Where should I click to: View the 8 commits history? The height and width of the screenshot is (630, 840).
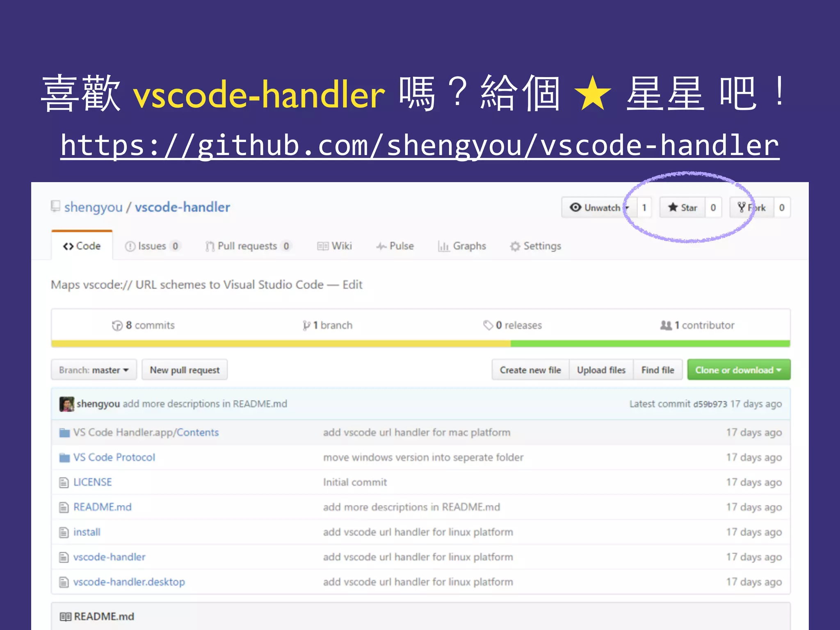[x=144, y=325]
